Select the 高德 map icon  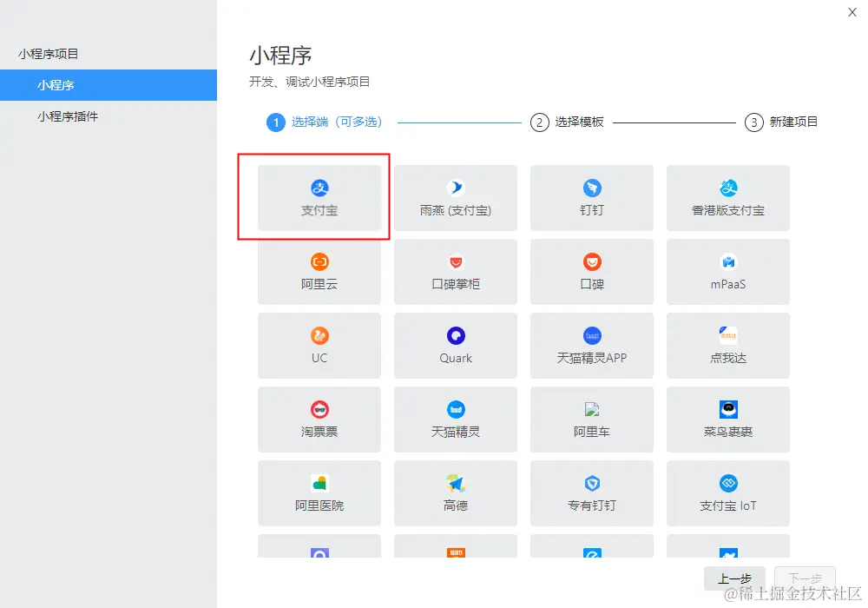[x=456, y=484]
